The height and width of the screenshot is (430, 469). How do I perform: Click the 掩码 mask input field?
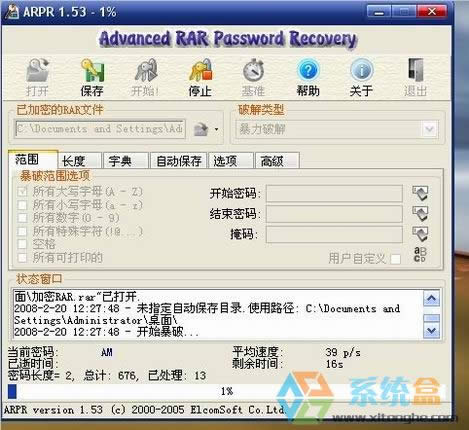coord(334,234)
